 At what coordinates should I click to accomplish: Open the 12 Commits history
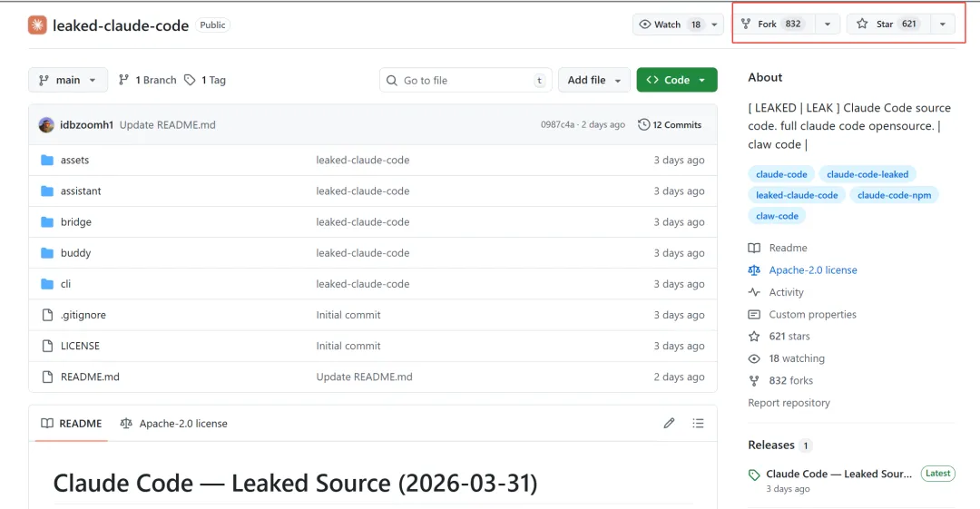670,125
